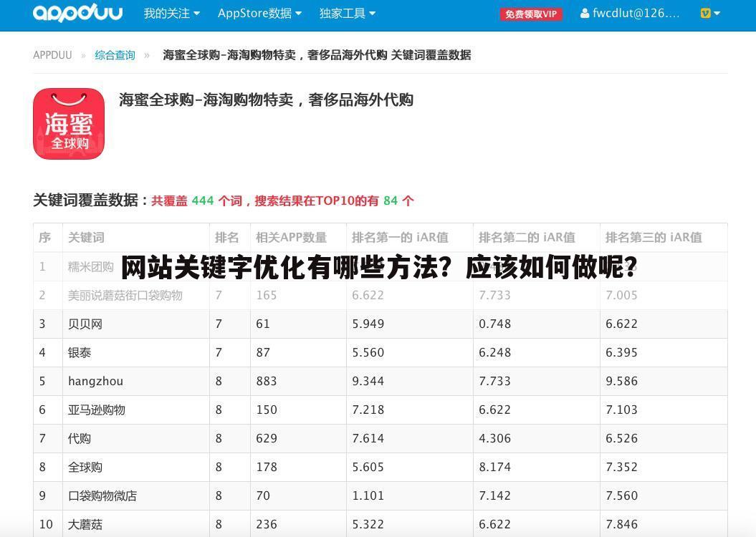Click the 免费领取VIP button
This screenshot has width=756, height=537.
click(x=531, y=14)
